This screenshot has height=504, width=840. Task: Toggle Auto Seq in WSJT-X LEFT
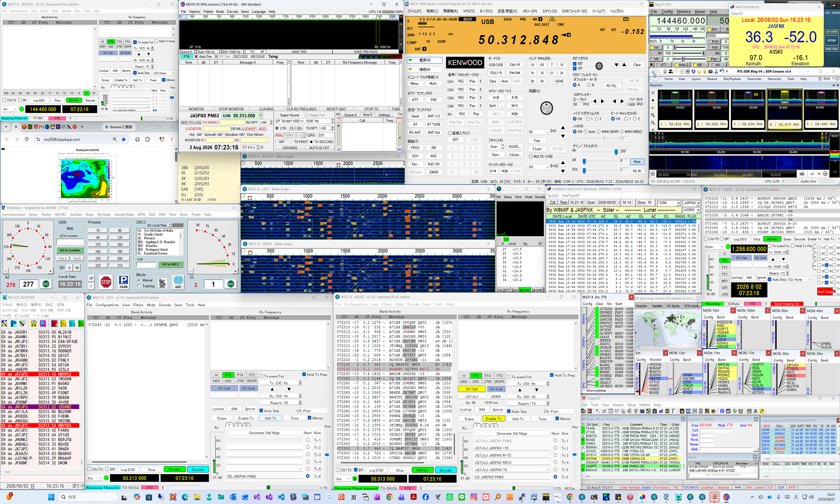coord(261,411)
